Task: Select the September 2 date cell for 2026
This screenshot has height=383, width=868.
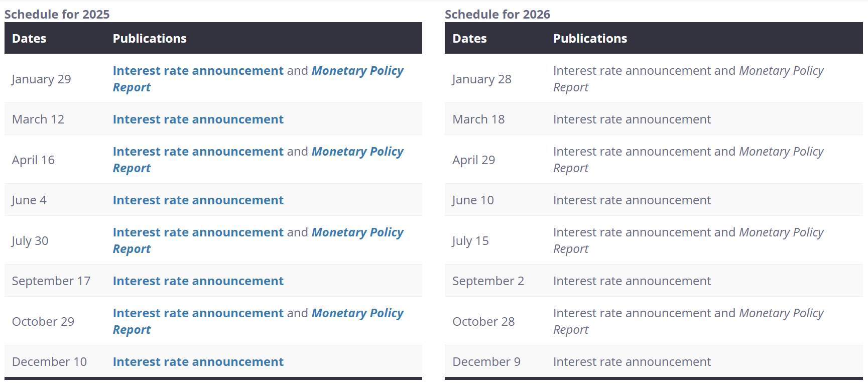Action: pos(488,281)
